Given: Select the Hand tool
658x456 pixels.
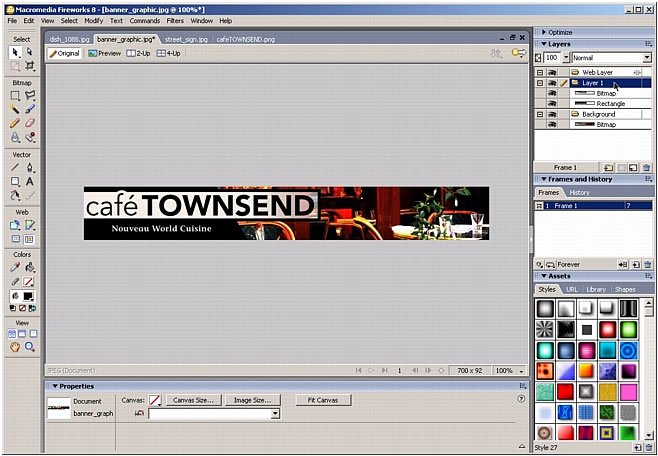Looking at the screenshot, I should point(15,347).
